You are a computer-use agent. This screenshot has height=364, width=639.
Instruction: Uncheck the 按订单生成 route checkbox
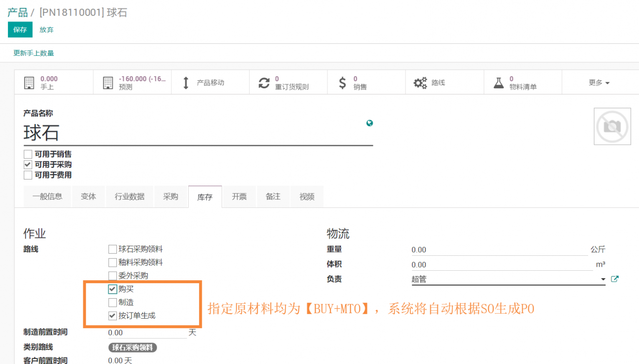coord(112,316)
